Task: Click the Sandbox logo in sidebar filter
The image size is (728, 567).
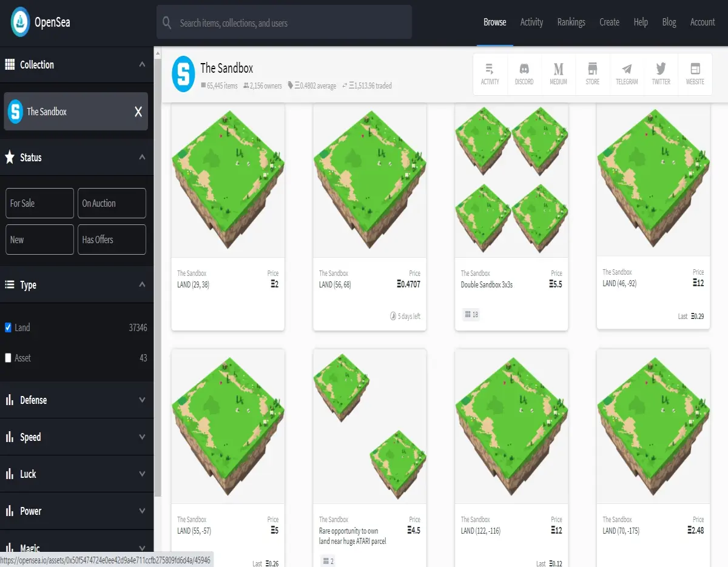Action: 15,112
